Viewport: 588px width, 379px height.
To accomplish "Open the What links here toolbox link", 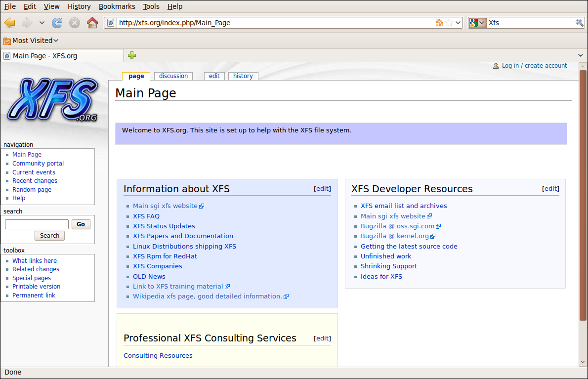I will 35,260.
